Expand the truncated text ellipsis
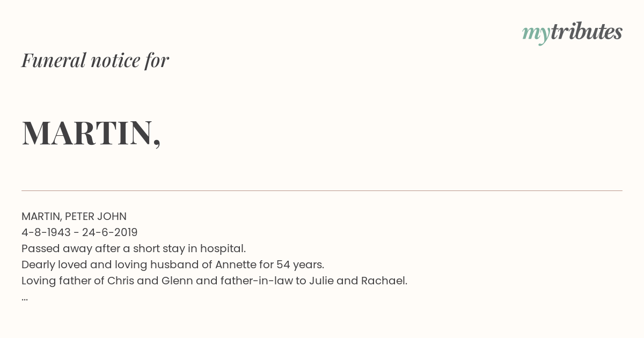The image size is (644, 338). tap(25, 298)
